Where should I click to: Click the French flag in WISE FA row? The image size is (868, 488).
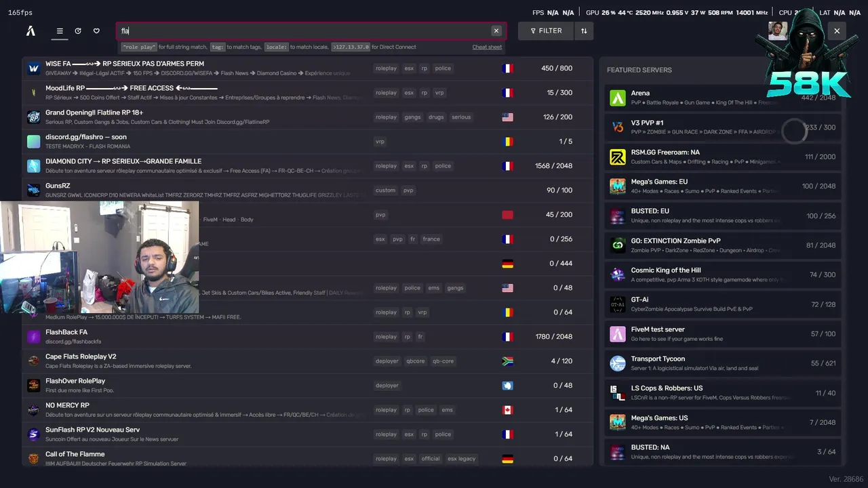point(507,68)
